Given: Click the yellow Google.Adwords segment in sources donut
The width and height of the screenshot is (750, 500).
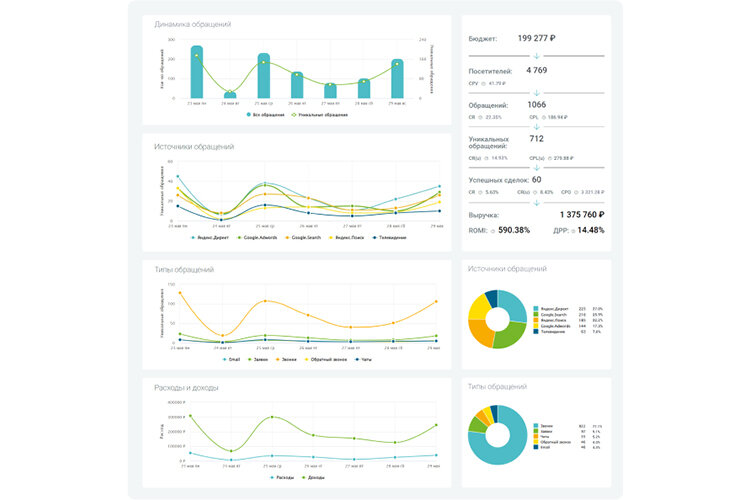Looking at the screenshot, I should click(x=479, y=307).
